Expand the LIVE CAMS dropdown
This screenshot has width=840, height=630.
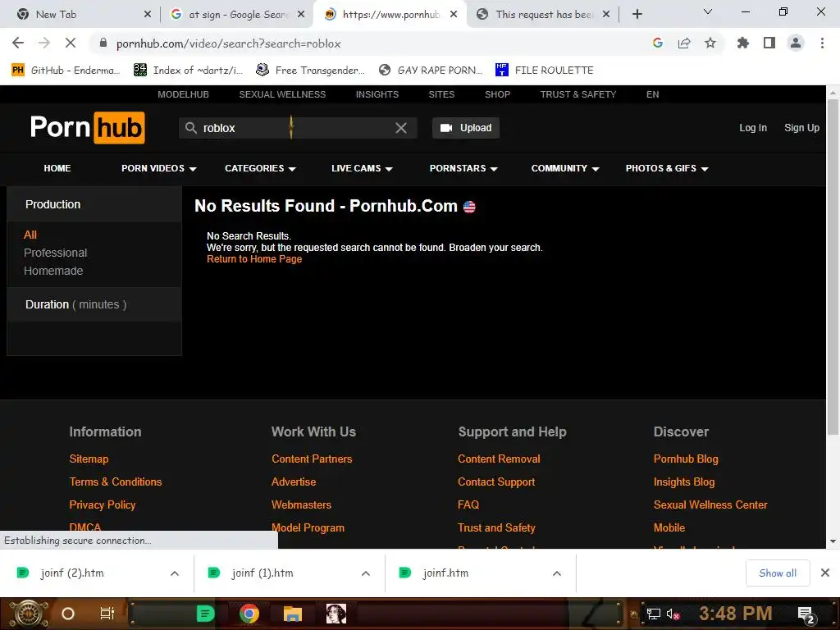pyautogui.click(x=362, y=168)
